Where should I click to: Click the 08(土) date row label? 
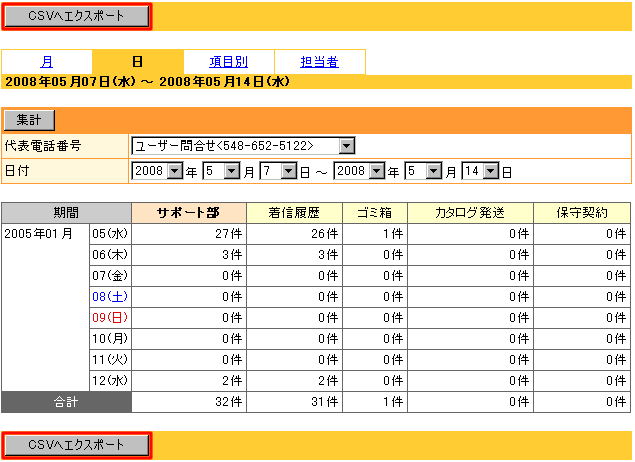coord(110,297)
